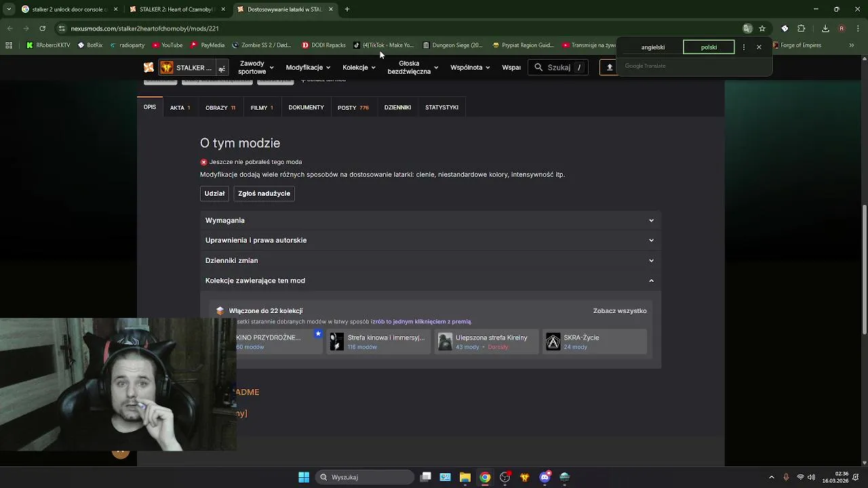Go back to previous page
868x488 pixels.
click(x=9, y=28)
